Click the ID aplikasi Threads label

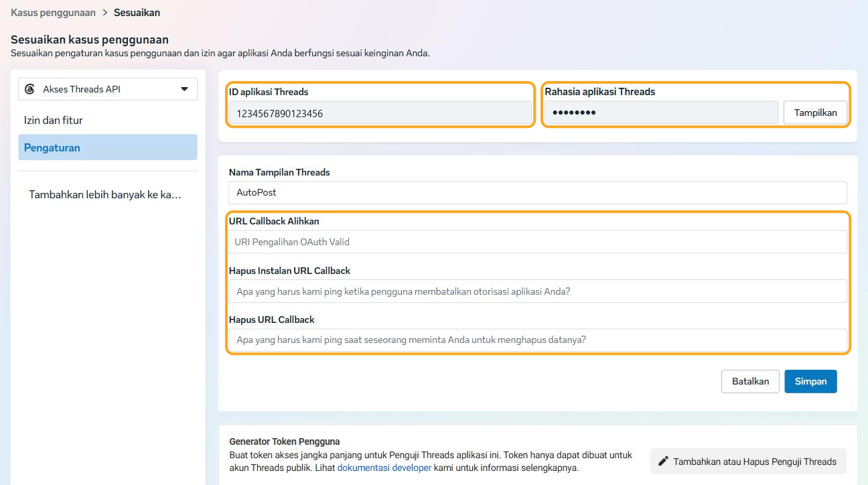pos(269,92)
